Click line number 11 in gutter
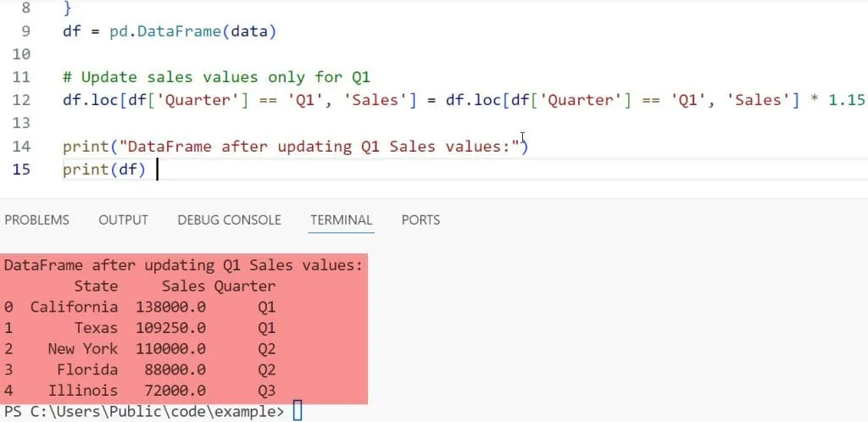 click(x=22, y=77)
